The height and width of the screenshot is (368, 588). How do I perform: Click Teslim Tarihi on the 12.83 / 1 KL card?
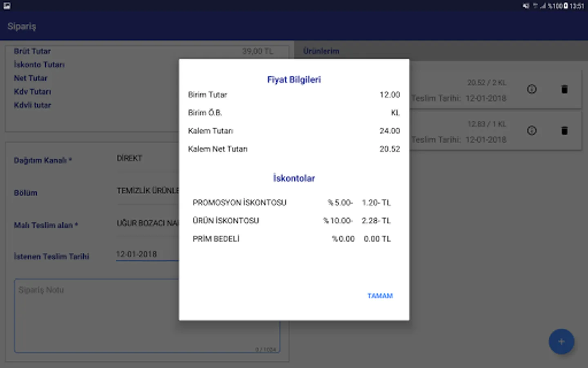(459, 139)
